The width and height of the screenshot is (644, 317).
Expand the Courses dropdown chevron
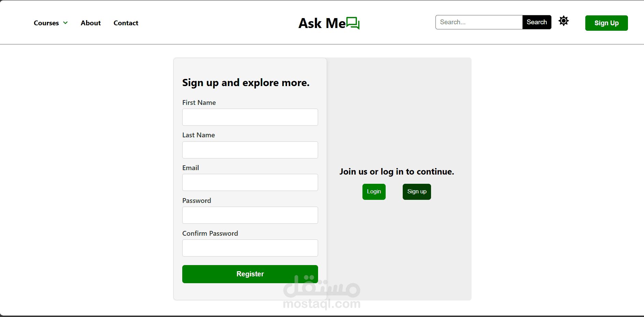point(66,23)
